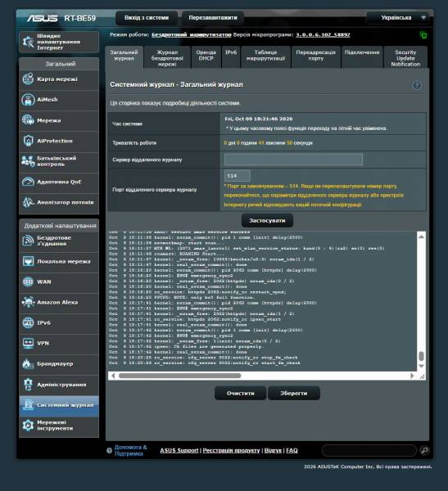Open Локальна мережа LAN icon

tap(28, 261)
